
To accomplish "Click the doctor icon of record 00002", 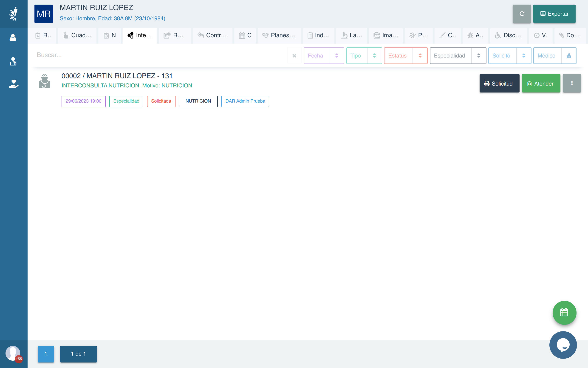I will 45,81.
